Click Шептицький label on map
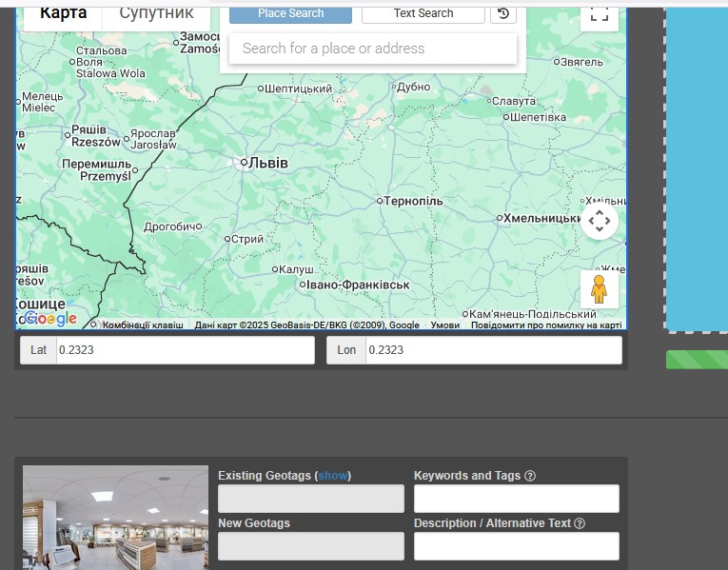 [298, 88]
